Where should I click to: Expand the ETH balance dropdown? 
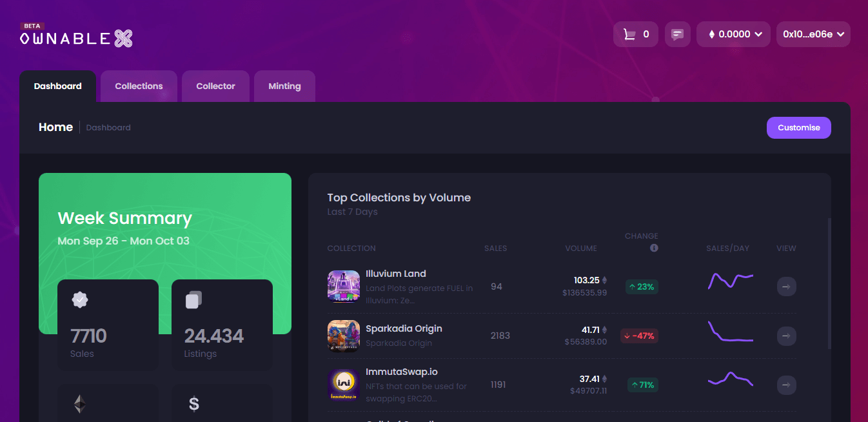733,34
